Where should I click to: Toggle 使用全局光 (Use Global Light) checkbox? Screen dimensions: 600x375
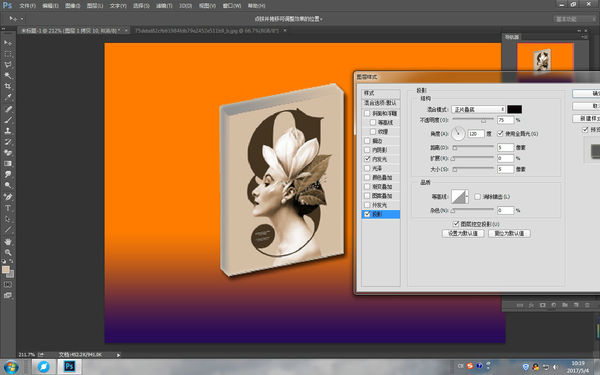coord(500,134)
